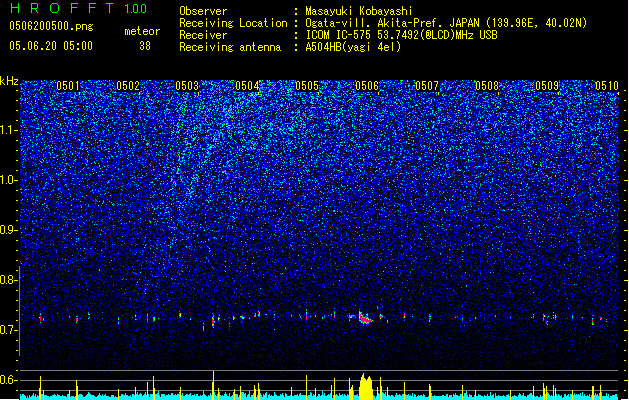Click the Receiving Location field label
629x400 pixels.
(x=233, y=23)
